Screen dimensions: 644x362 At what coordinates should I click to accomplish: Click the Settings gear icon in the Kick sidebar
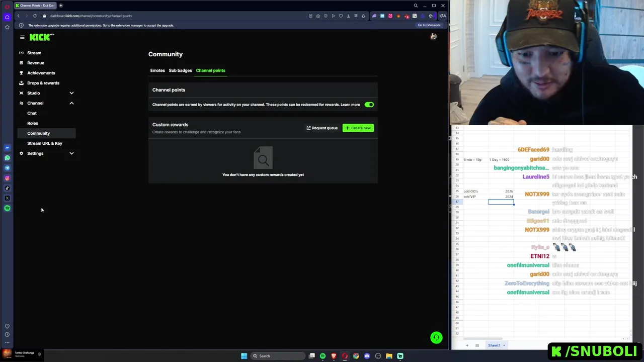(x=21, y=153)
